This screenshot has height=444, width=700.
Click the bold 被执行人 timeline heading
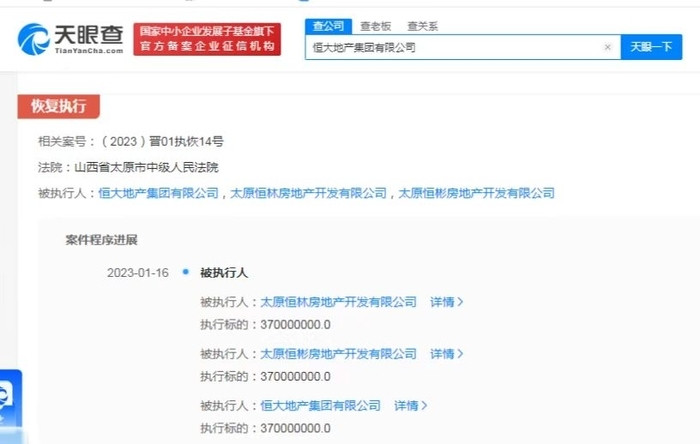click(224, 273)
